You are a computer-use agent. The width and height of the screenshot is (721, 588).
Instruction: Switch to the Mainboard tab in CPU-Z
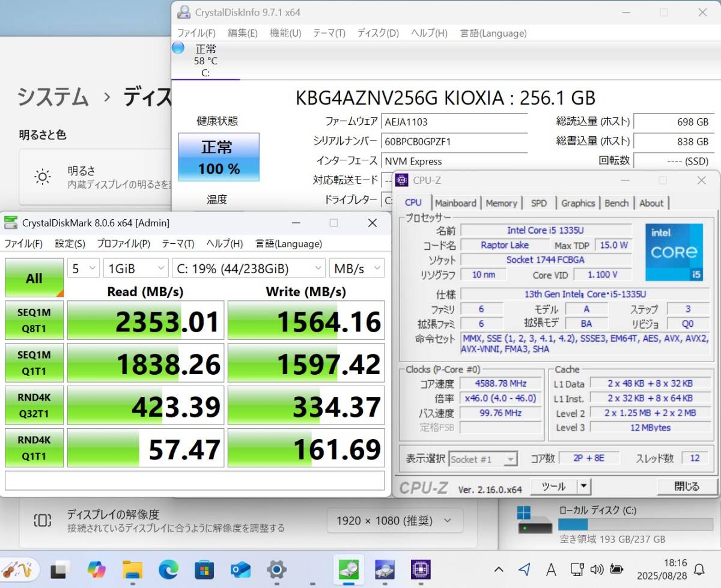(x=455, y=203)
